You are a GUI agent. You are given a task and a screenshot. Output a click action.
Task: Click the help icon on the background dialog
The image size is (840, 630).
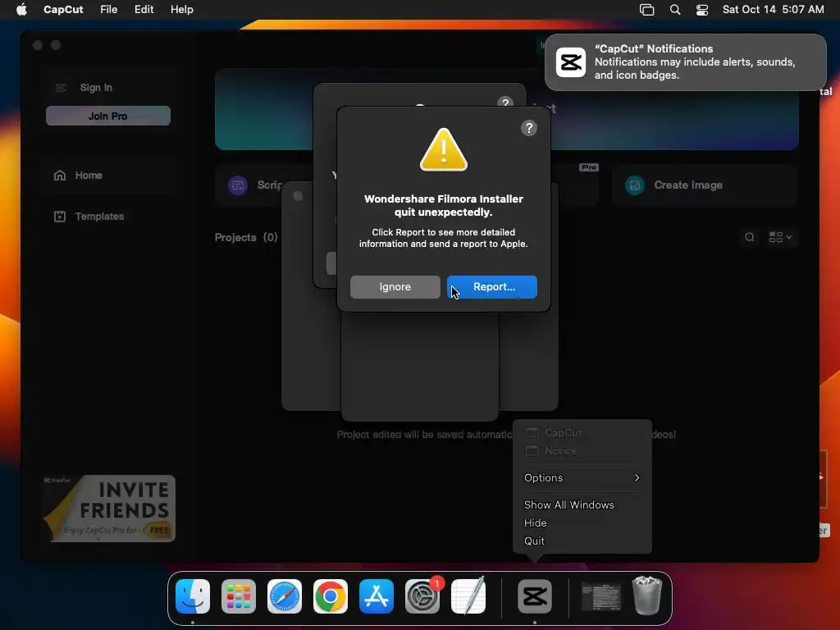click(x=505, y=102)
